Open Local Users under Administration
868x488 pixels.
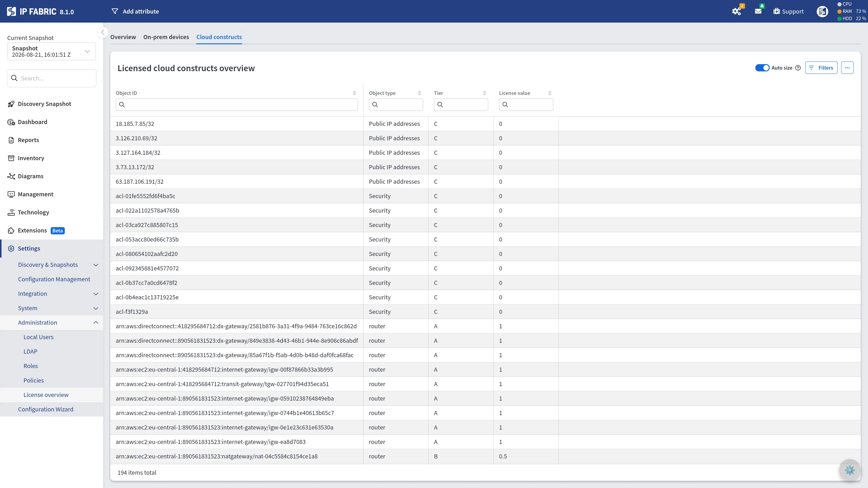(38, 337)
